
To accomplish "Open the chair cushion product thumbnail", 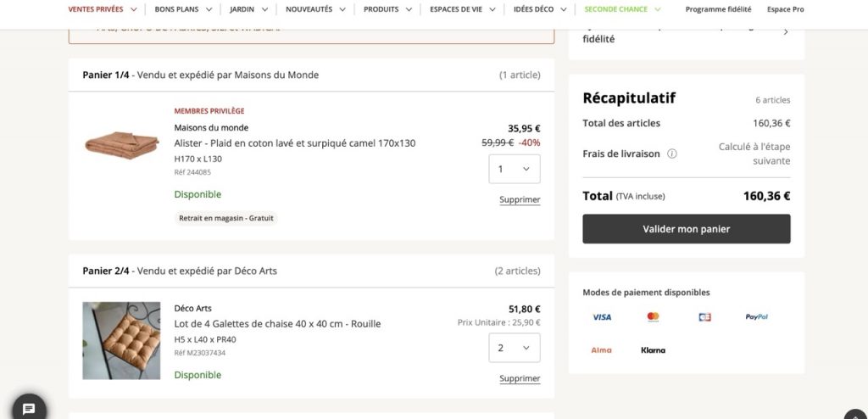I will 121,341.
